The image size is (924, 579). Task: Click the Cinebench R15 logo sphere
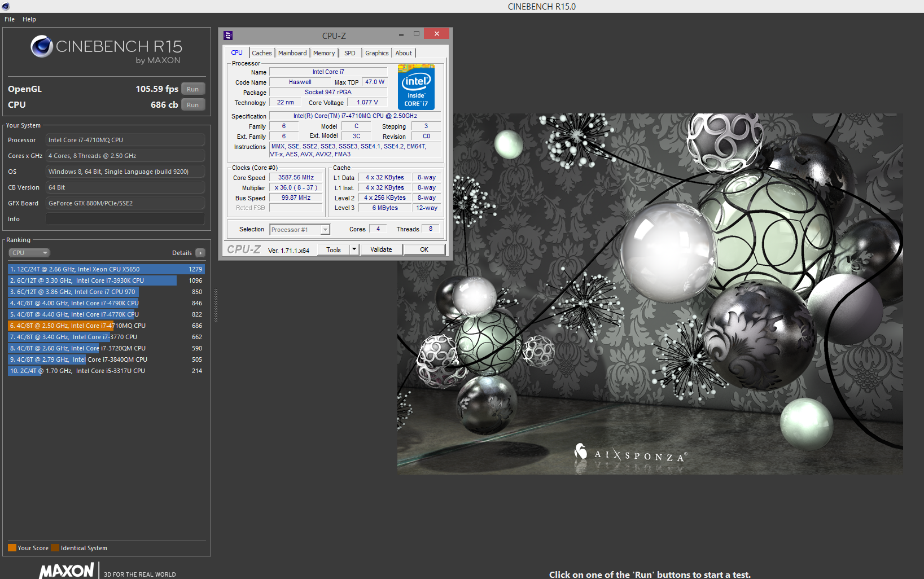[42, 46]
